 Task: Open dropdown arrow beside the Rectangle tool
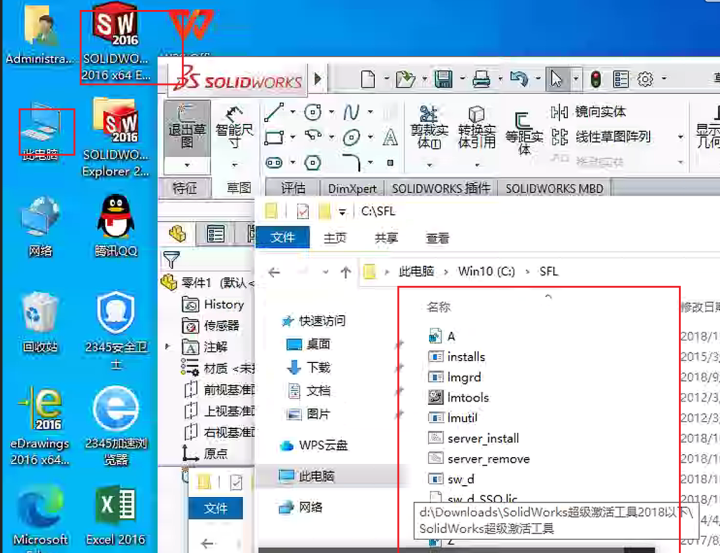click(292, 137)
